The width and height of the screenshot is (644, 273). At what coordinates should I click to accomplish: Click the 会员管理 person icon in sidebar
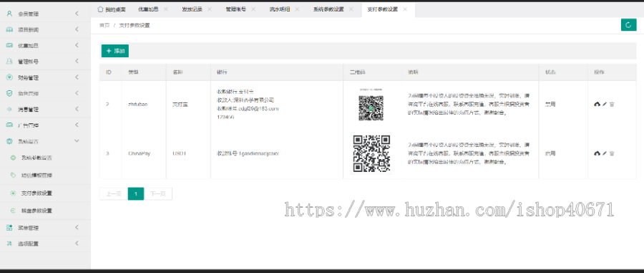coord(9,14)
